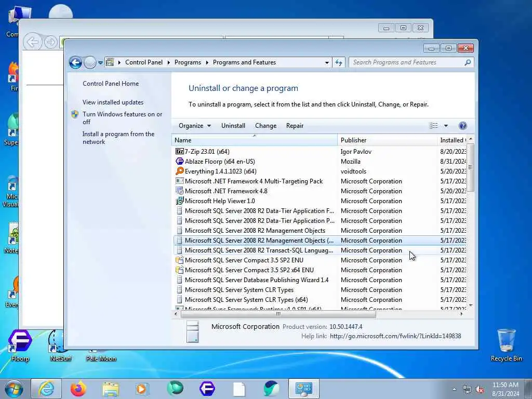
Task: Select Microsoft .NET Framework 4.8 icon
Action: pyautogui.click(x=179, y=191)
